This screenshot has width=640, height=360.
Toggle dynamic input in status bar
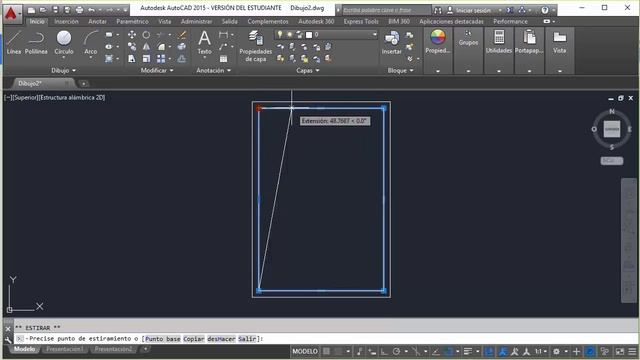pyautogui.click(x=372, y=351)
